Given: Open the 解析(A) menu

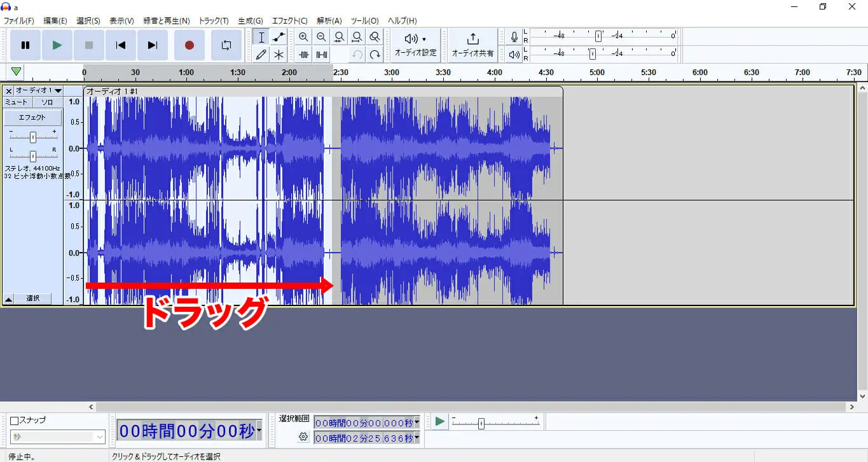Looking at the screenshot, I should point(329,20).
